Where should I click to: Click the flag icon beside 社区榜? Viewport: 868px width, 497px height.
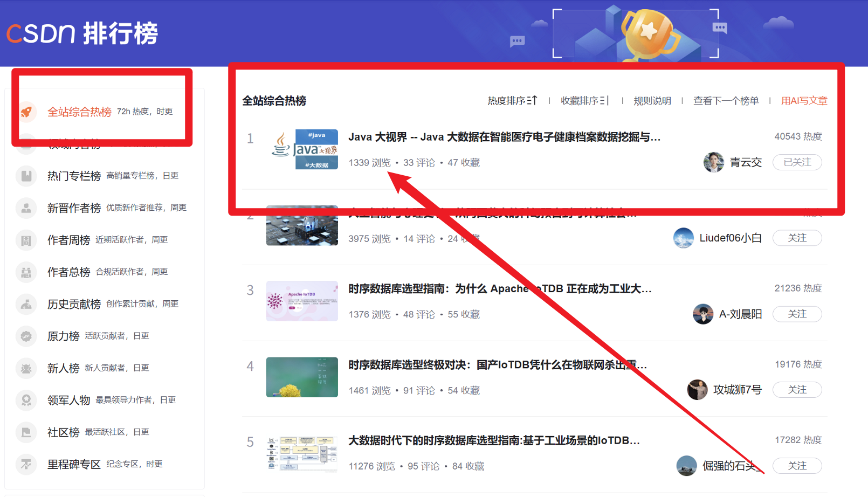(26, 432)
